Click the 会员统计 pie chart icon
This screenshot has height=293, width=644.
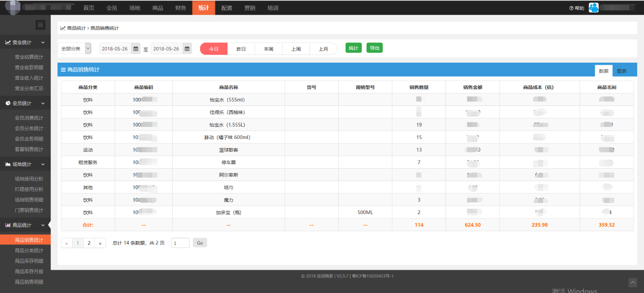click(8, 103)
